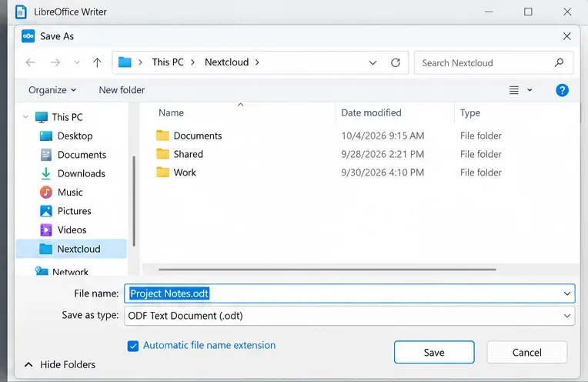Select This PC in address breadcrumb

coord(168,62)
